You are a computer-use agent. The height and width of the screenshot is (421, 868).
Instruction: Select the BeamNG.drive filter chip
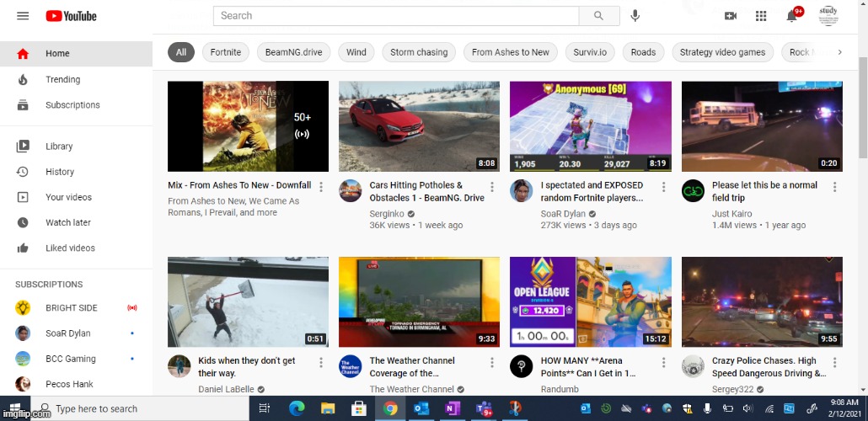click(294, 52)
